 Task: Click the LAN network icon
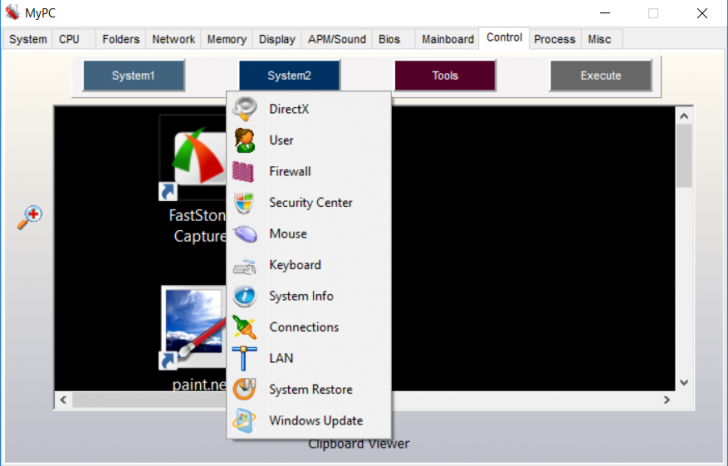[x=244, y=358]
